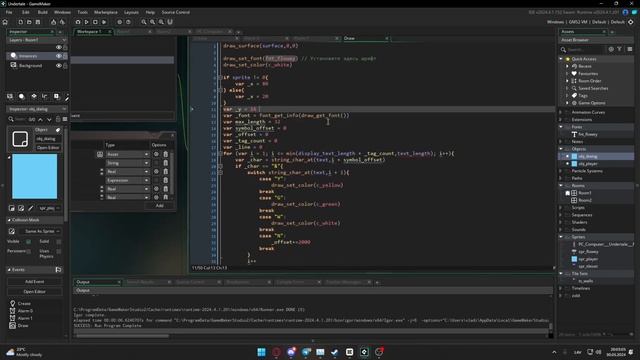Viewport: 640px width, 360px height.
Task: Click the Add Event button
Action: (35, 282)
